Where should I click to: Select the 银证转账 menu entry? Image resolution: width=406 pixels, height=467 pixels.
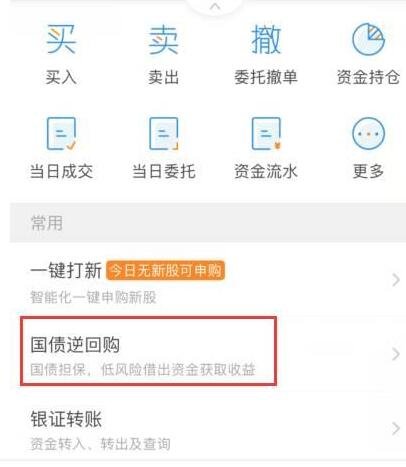tap(208, 429)
